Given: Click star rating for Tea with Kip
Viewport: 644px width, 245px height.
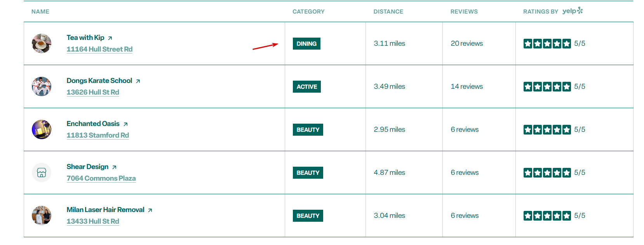Looking at the screenshot, I should click(x=547, y=43).
